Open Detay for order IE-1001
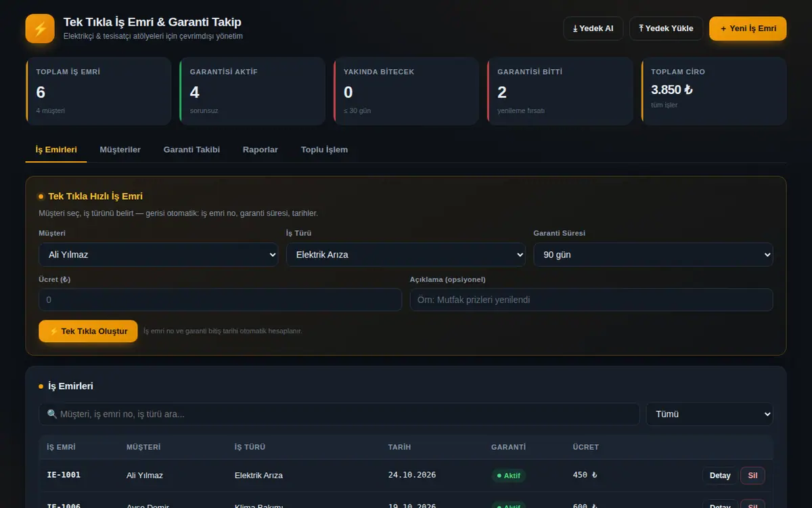812x508 pixels. click(x=720, y=475)
